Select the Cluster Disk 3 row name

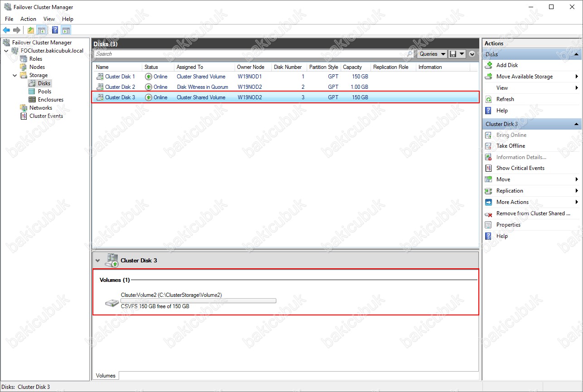[x=120, y=97]
